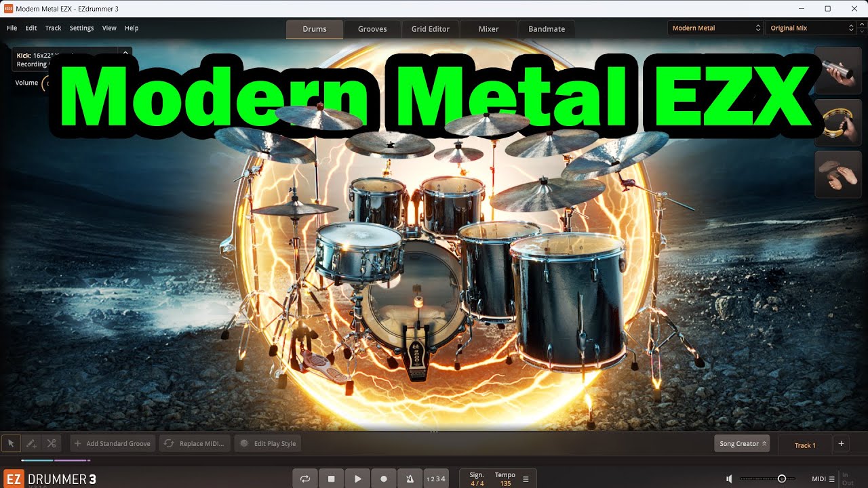Click the tempo value 135
868x488 pixels.
[x=505, y=483]
